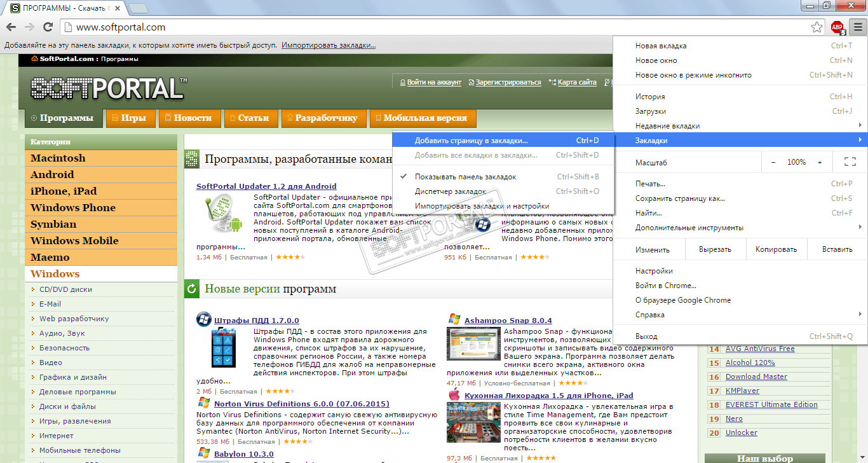
Task: Enter full screen mode from the zoom row
Action: (850, 162)
